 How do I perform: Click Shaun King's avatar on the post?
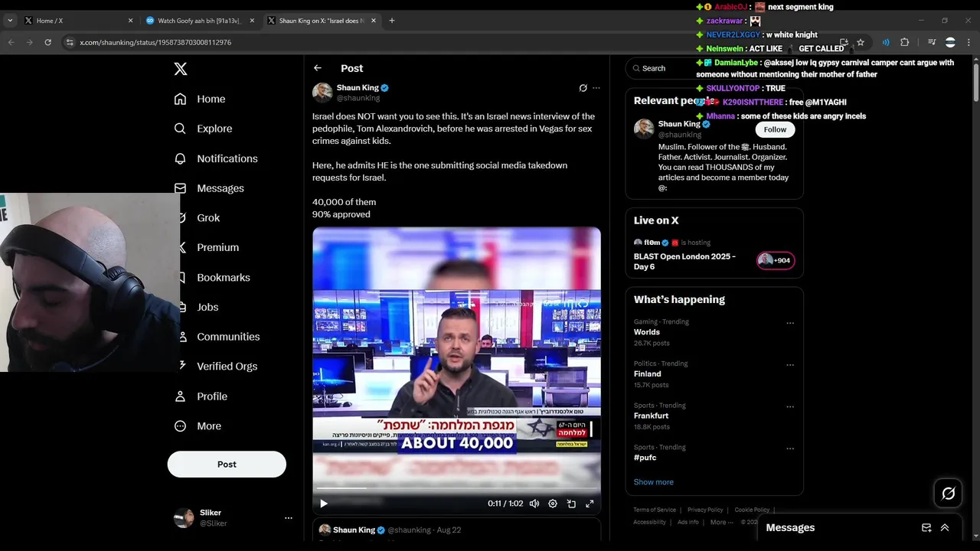tap(322, 93)
